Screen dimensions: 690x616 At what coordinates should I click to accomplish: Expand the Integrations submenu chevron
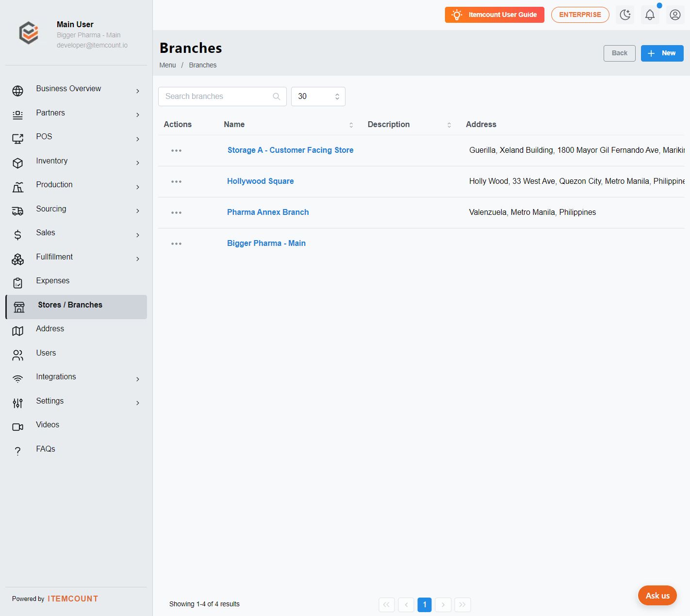pyautogui.click(x=138, y=379)
